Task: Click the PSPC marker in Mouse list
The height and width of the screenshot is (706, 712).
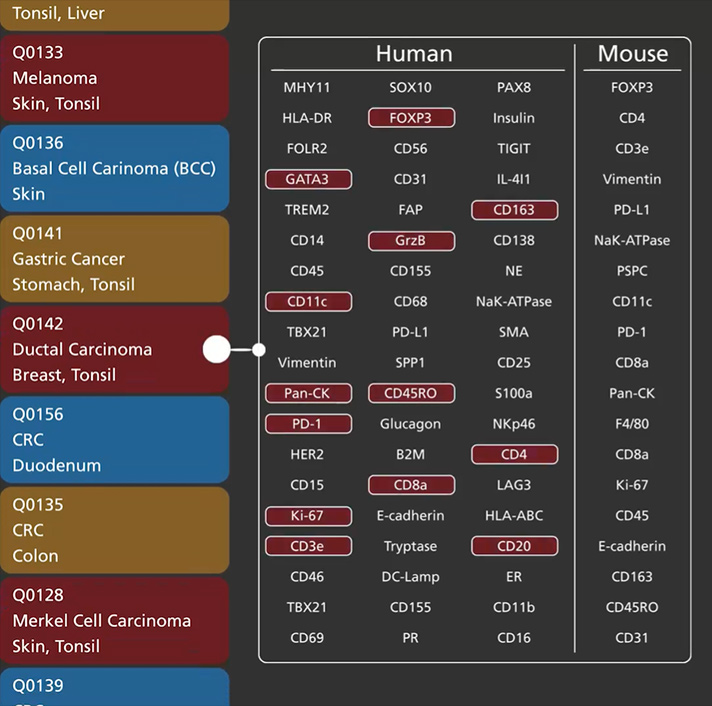Action: [x=632, y=271]
